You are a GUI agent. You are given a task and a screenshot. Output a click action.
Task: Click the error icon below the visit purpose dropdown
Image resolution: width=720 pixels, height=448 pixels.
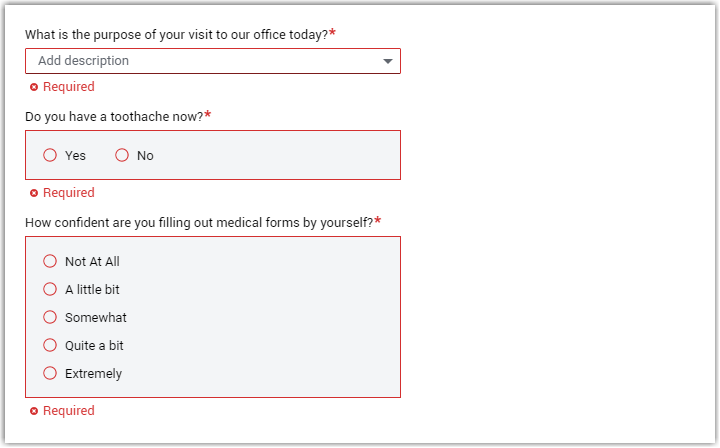[x=34, y=87]
